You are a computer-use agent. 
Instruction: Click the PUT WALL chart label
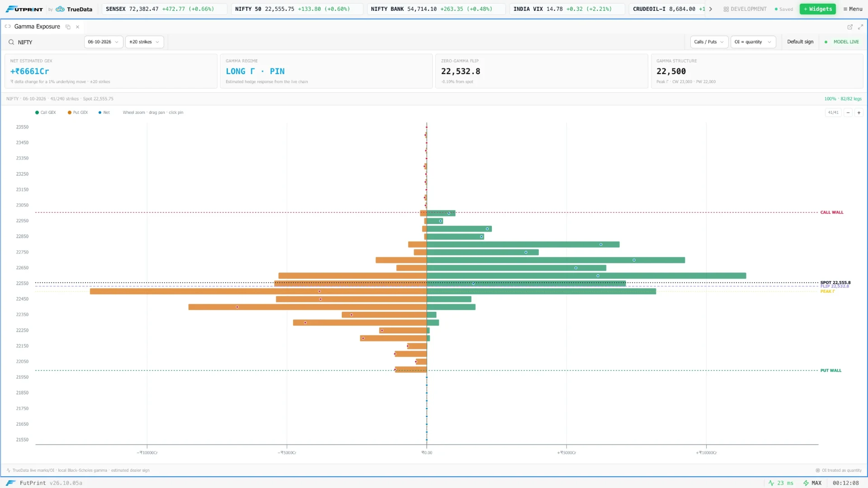(x=831, y=371)
